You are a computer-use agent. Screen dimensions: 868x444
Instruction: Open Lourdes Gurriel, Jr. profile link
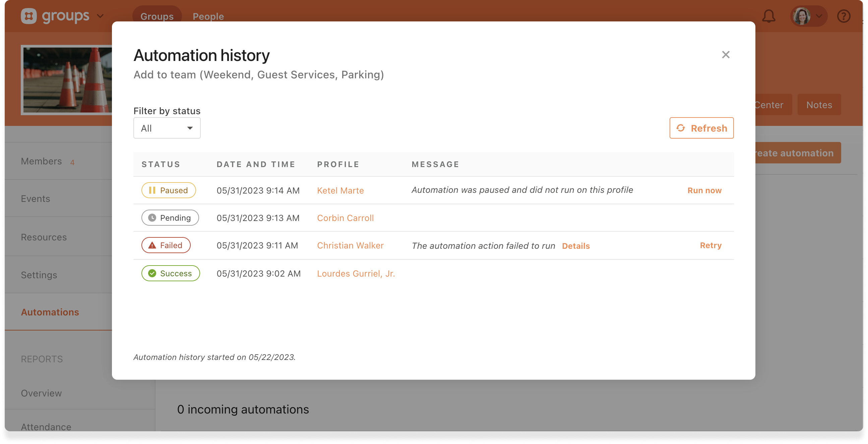[x=356, y=273]
